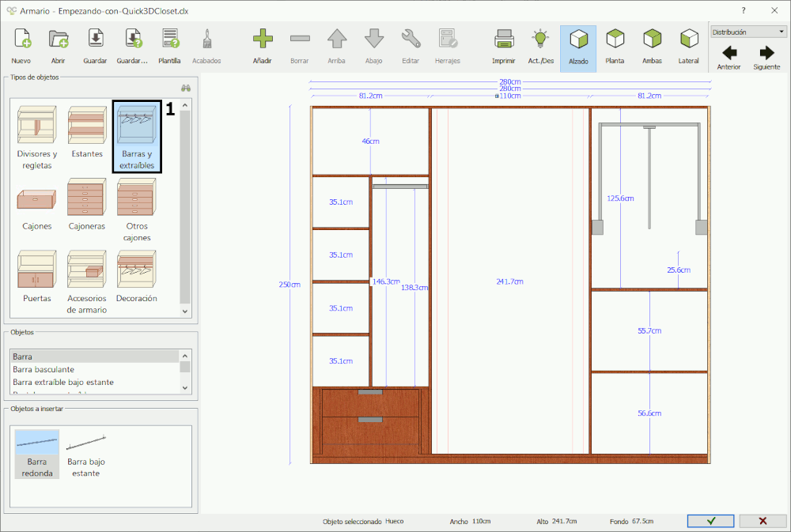Select the pull-down hanging rail on right

coord(649,178)
